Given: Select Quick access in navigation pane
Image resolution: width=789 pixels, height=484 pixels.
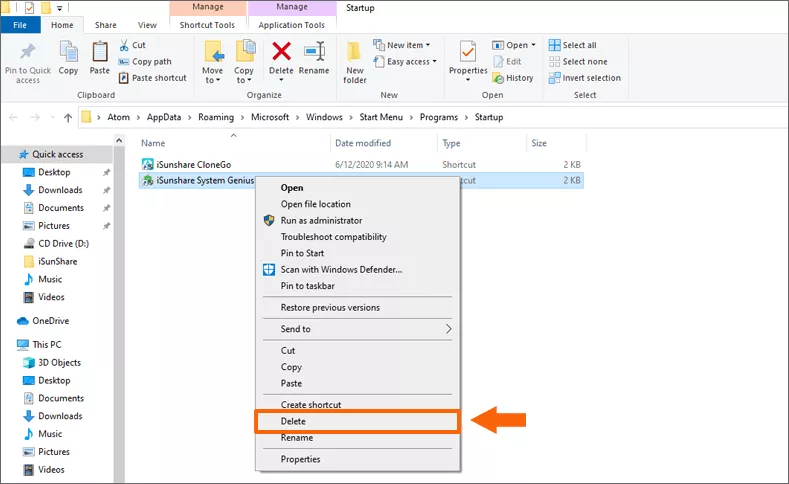Looking at the screenshot, I should [58, 154].
